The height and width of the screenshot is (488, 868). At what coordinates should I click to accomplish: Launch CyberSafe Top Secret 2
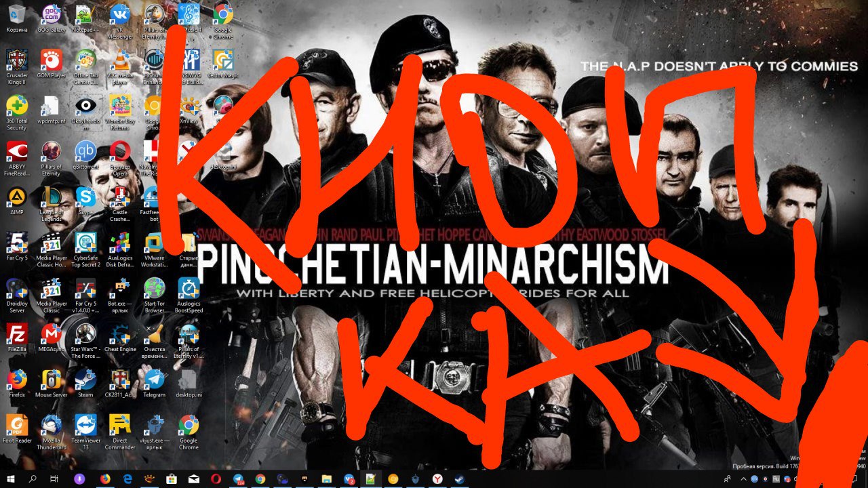(x=85, y=251)
